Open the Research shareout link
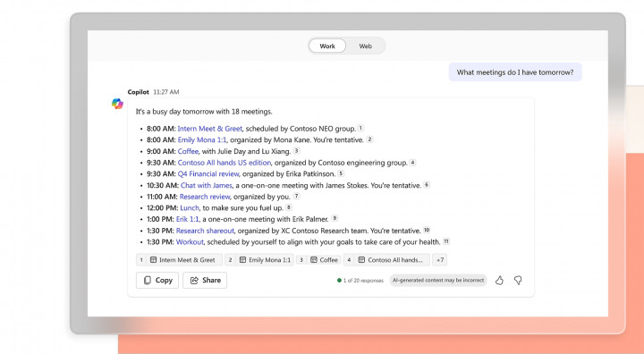 click(x=205, y=231)
